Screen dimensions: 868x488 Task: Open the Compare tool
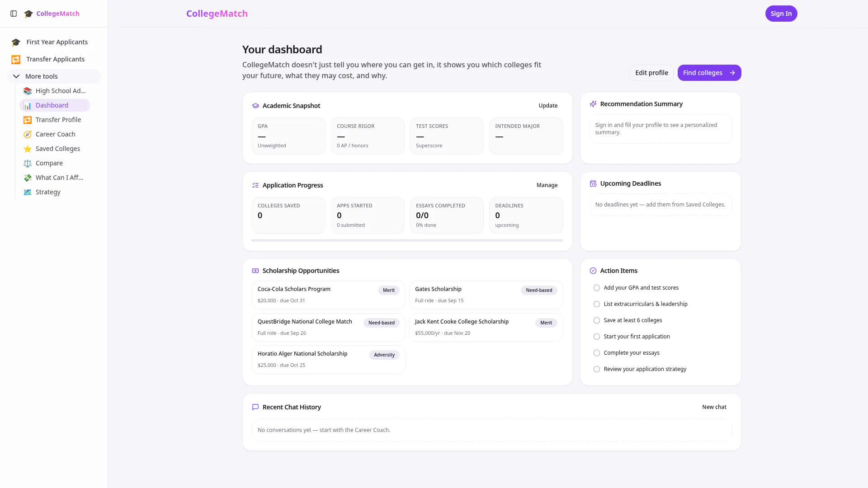55,163
